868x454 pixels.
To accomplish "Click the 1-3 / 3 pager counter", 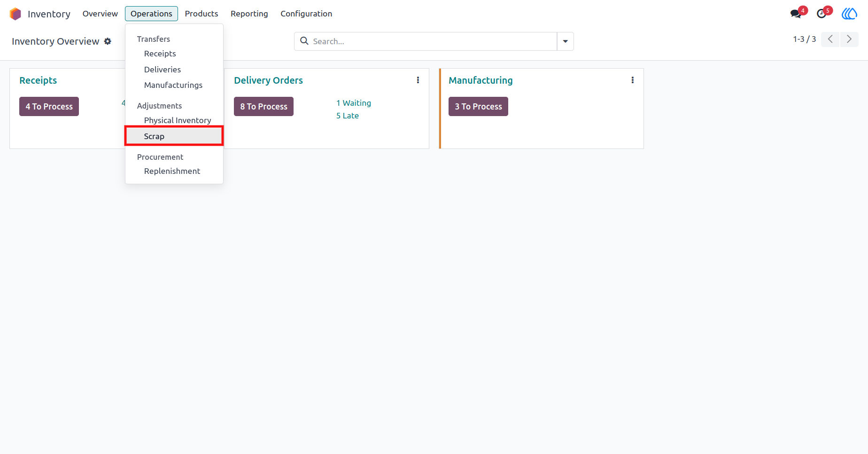I will click(805, 39).
